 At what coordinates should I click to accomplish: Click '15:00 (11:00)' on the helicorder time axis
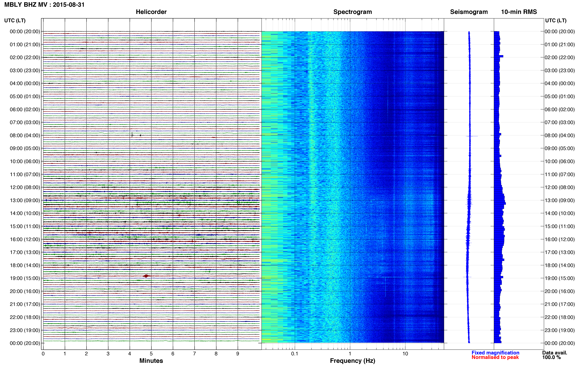click(25, 226)
